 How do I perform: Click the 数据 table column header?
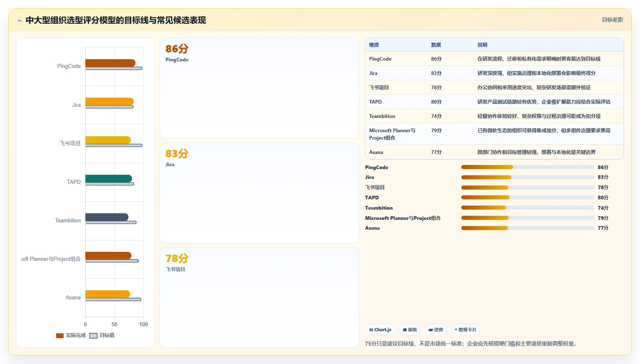pyautogui.click(x=436, y=45)
